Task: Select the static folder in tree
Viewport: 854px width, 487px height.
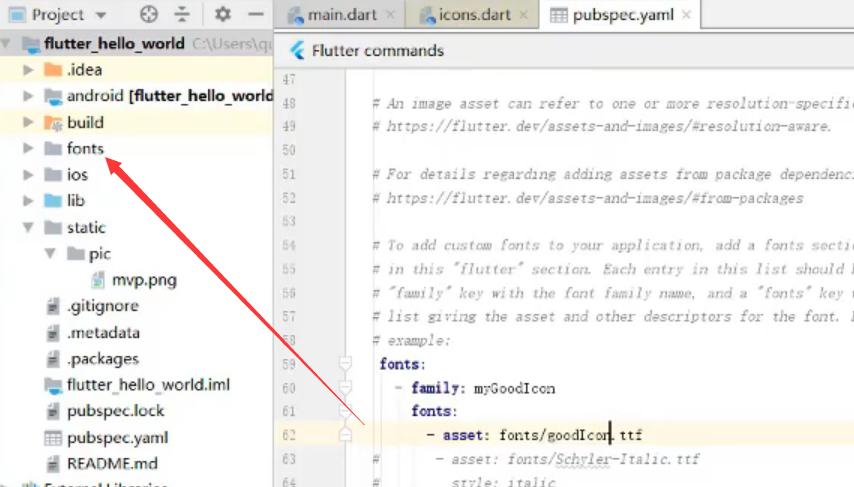Action: point(86,227)
